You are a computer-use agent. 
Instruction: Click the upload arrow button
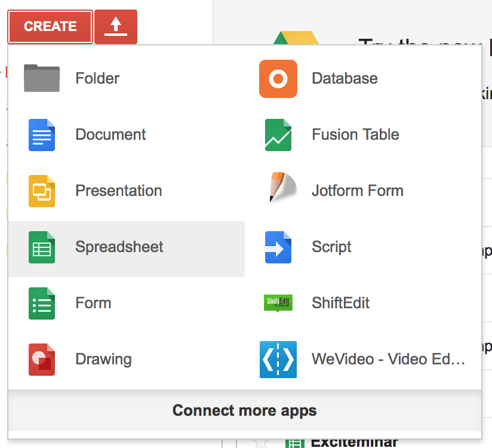116,27
